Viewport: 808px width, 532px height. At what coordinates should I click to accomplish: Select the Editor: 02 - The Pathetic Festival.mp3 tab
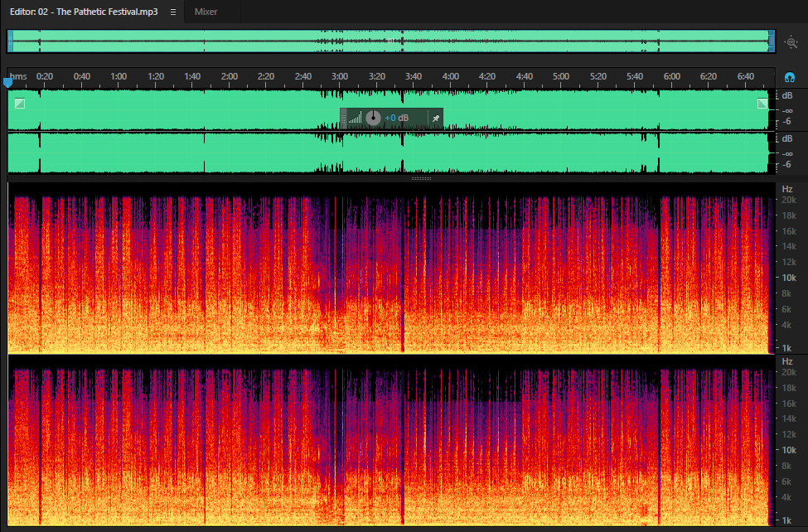pos(84,12)
